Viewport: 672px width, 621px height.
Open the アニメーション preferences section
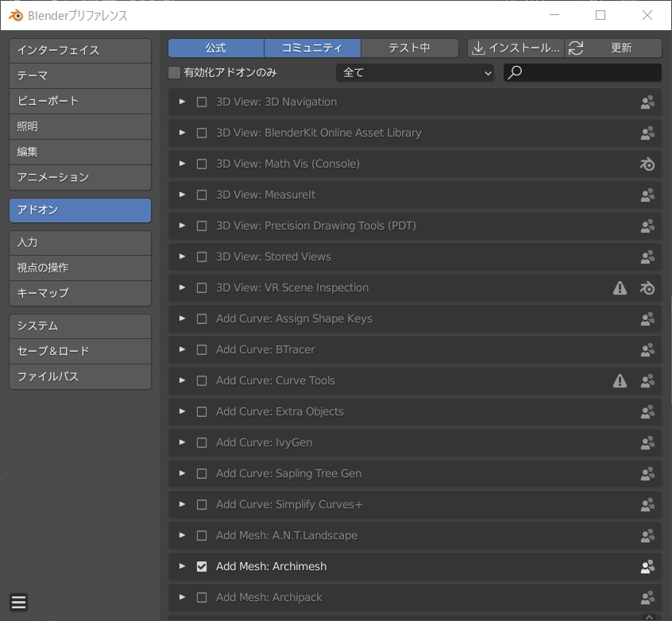click(x=80, y=177)
